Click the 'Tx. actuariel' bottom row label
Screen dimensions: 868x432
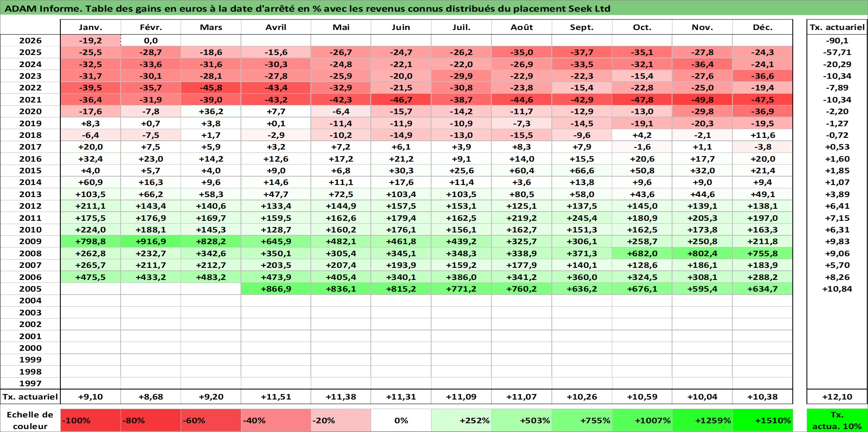click(x=30, y=397)
